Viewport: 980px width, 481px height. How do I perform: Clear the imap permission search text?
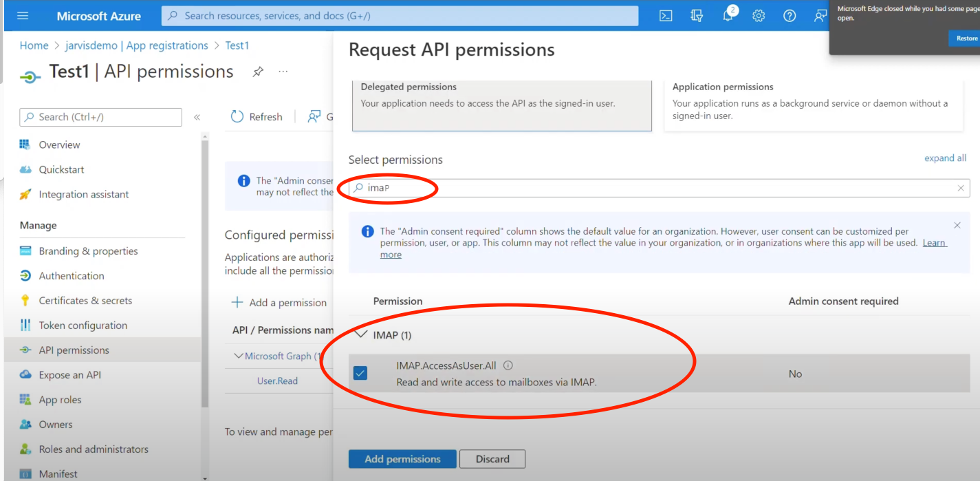(961, 188)
